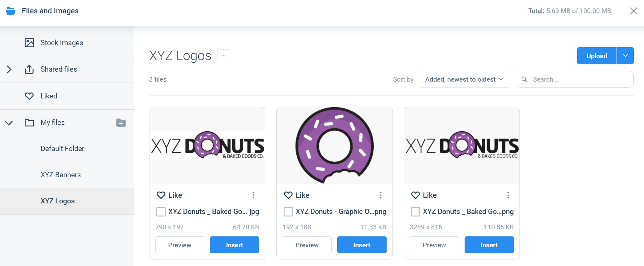Viewport: 644px width, 266px height.
Task: Open the three-dot menu on the 3289 x 816 png card
Action: [508, 195]
